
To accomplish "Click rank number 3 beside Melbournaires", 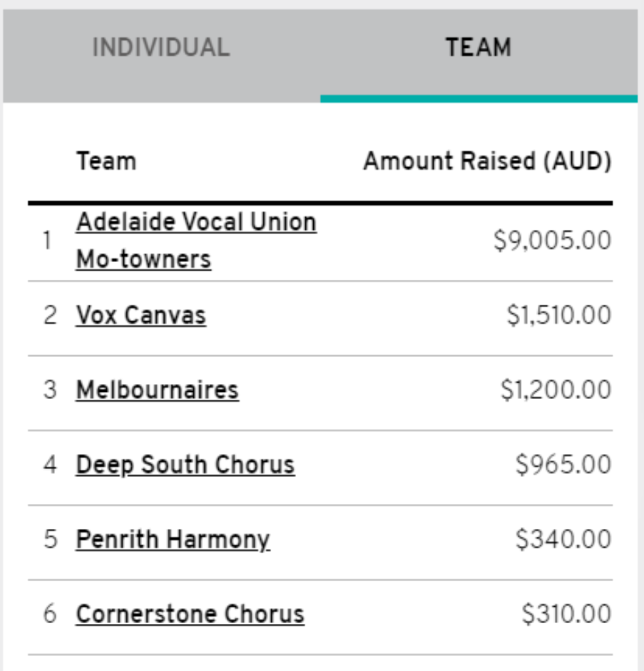I will [x=50, y=390].
